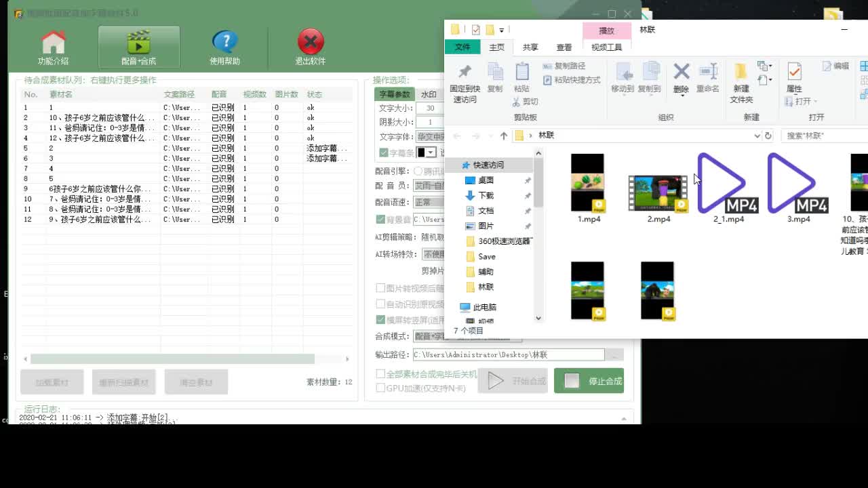Open the quick access toolbar customize arrow

[x=502, y=30]
